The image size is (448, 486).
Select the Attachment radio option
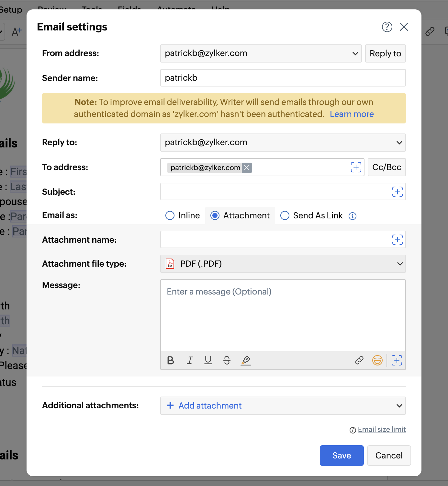[x=215, y=215]
